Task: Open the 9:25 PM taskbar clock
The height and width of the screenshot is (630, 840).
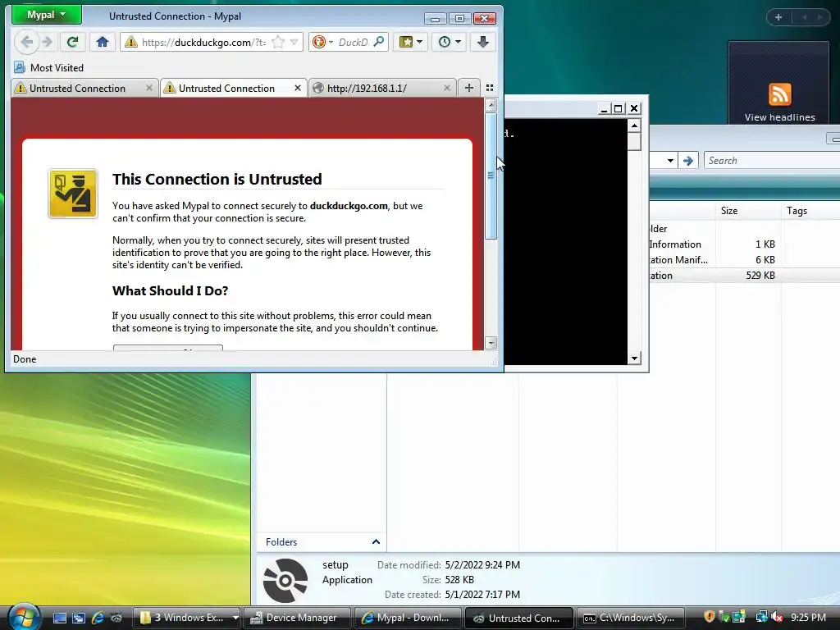Action: pyautogui.click(x=808, y=618)
